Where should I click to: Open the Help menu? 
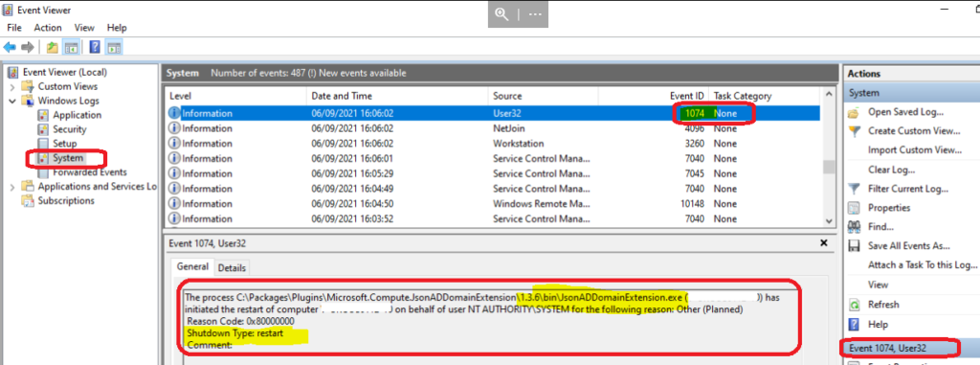click(117, 28)
